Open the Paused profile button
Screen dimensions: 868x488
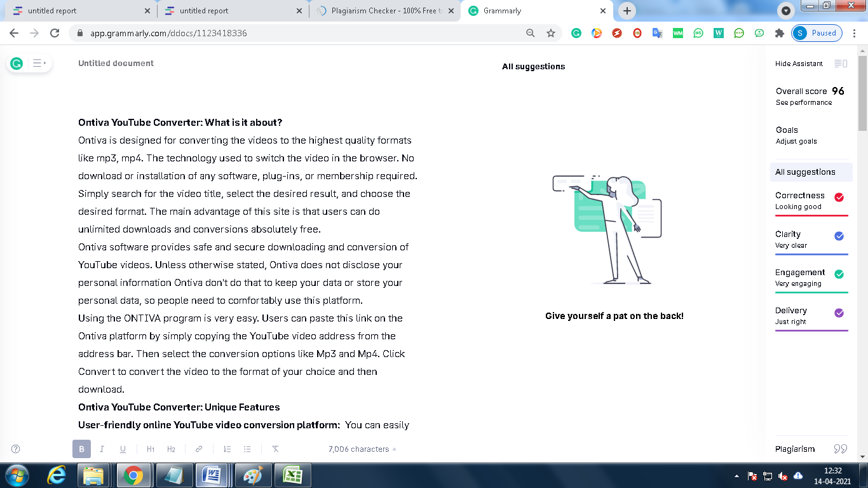(817, 33)
